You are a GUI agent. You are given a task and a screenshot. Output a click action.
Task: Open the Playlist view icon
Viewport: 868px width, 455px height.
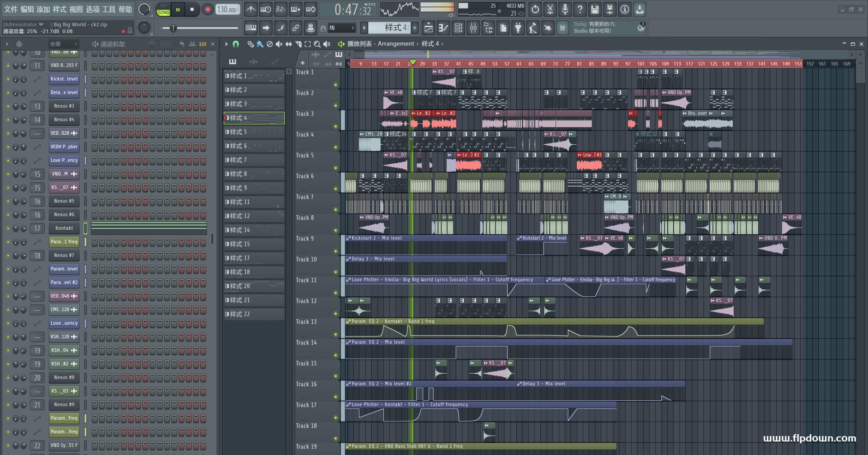point(428,28)
